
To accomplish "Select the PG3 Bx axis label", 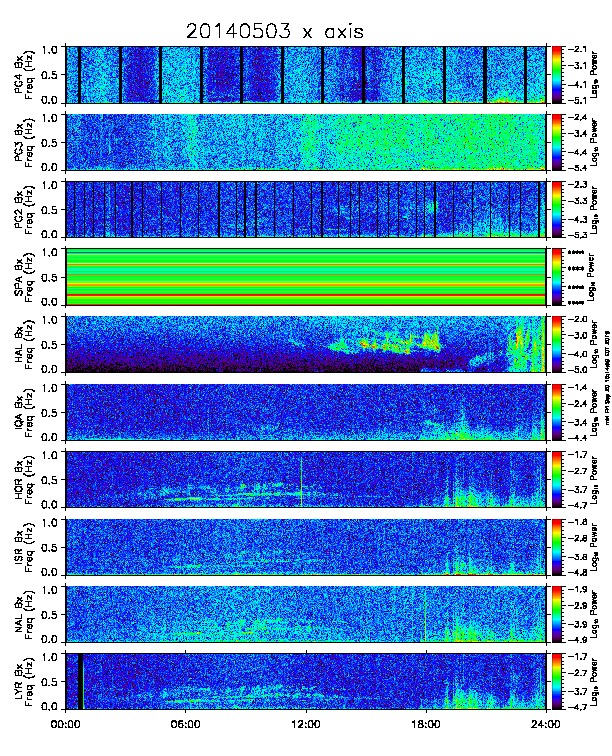I will [19, 142].
